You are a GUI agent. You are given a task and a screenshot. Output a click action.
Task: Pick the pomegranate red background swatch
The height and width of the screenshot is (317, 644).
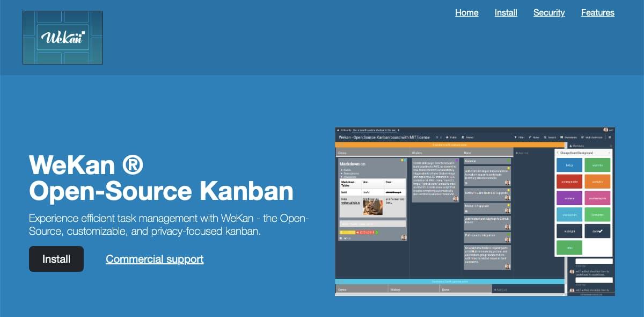tap(569, 182)
